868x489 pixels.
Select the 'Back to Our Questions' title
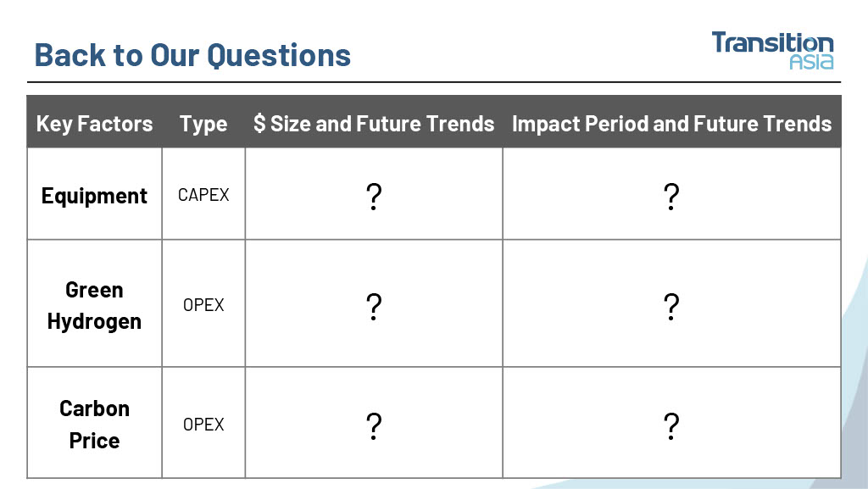point(192,55)
